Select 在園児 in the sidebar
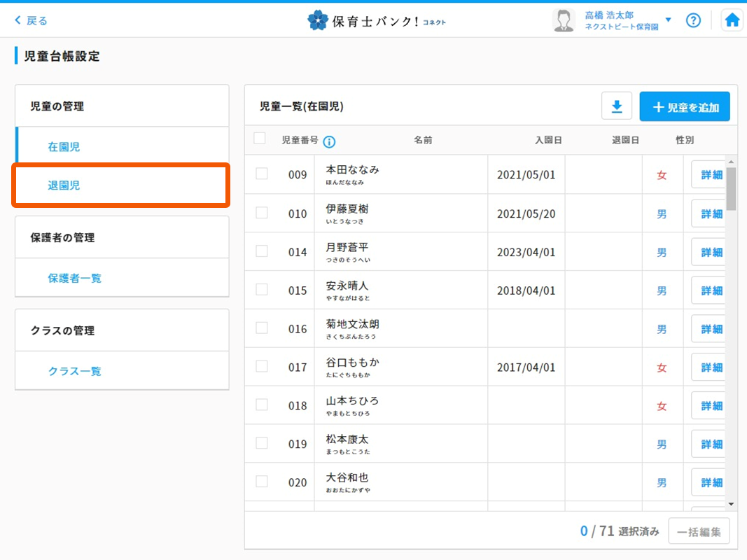The width and height of the screenshot is (747, 560). 64,147
